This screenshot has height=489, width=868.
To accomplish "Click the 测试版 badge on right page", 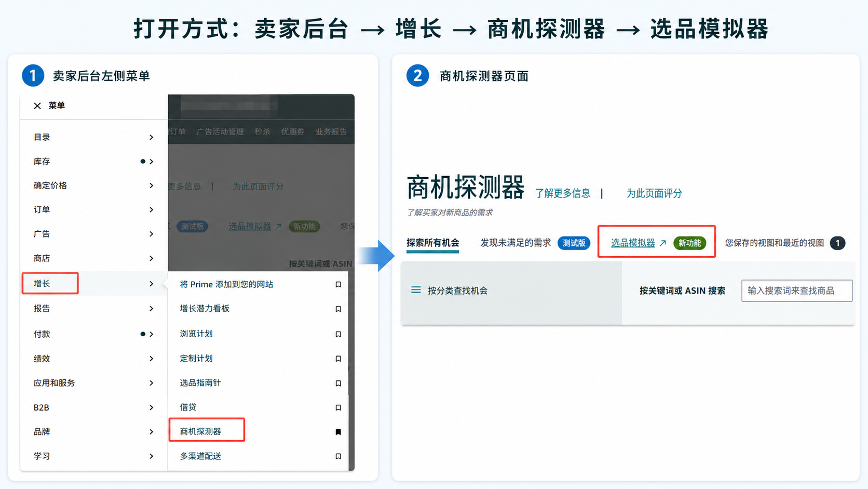I will 574,243.
